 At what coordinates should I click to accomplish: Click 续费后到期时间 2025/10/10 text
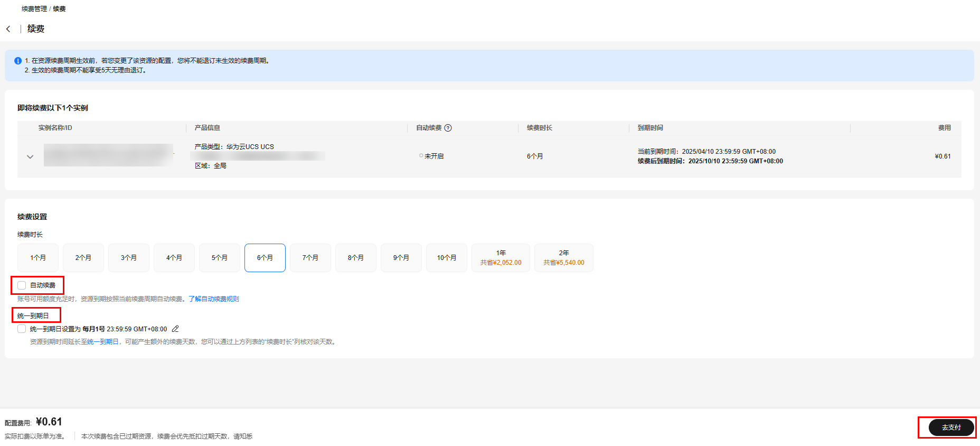(x=710, y=161)
